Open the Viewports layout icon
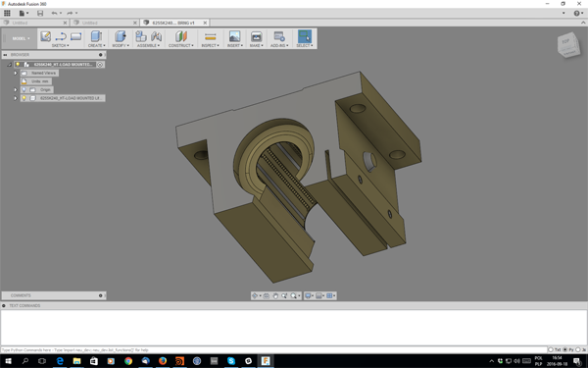 (330, 296)
